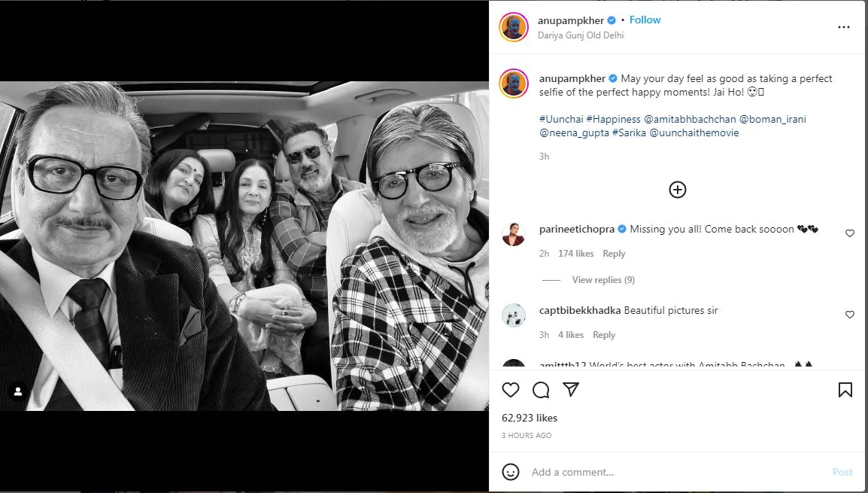The width and height of the screenshot is (868, 493).
Task: Open anupampkher profile picture in header
Action: pyautogui.click(x=514, y=27)
